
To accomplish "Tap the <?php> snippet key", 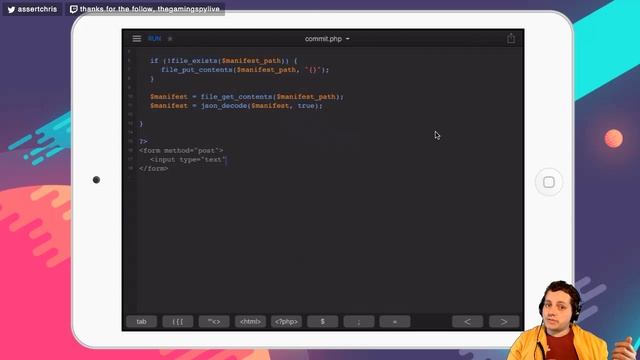I will (287, 322).
